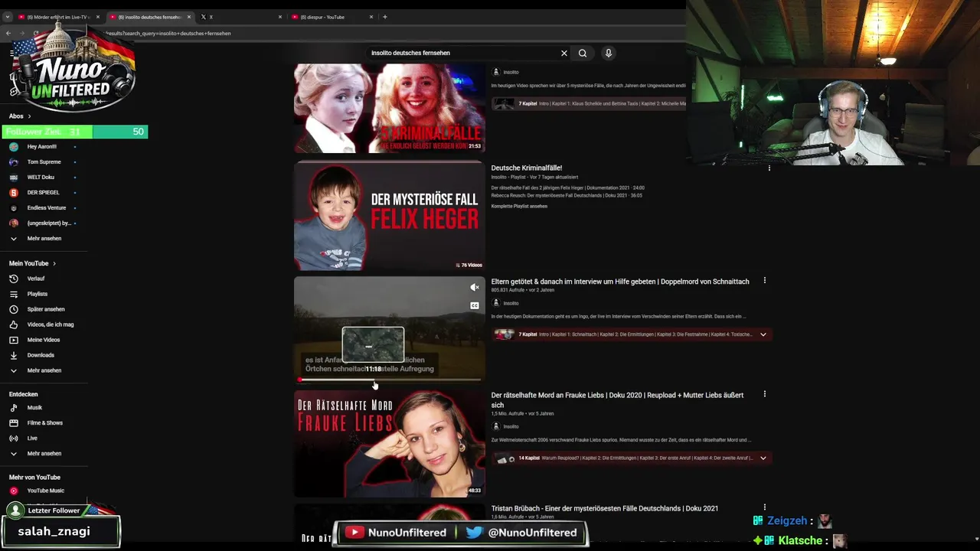Open the Felix Heger playlist thumbnail
This screenshot has width=980, height=551.
coord(390,216)
